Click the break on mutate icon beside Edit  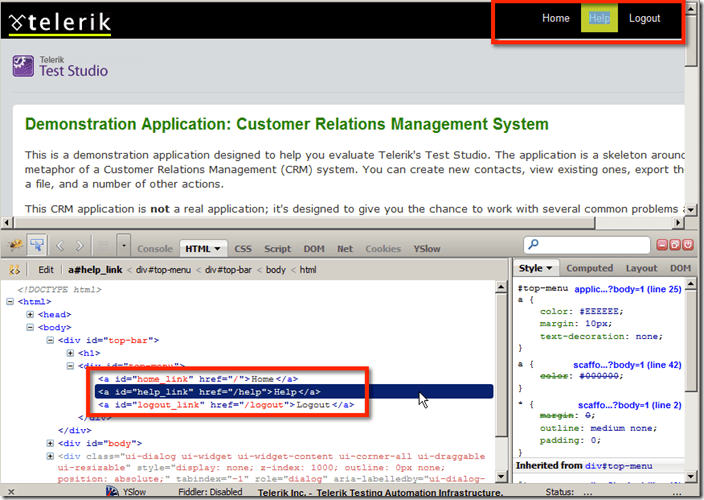[17, 269]
